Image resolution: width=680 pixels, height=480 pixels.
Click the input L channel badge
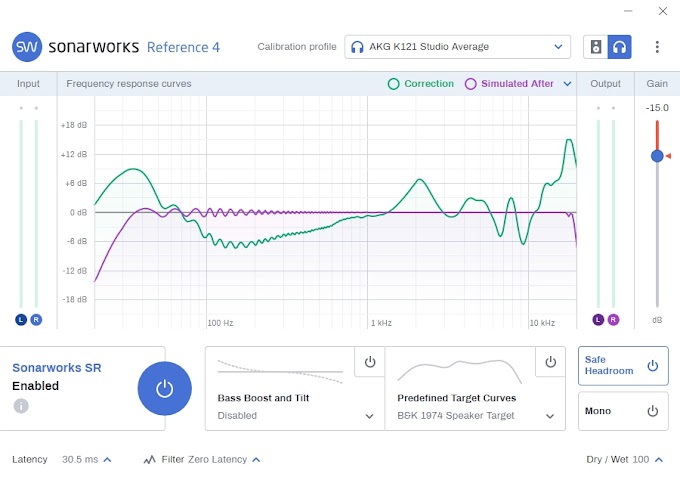click(21, 320)
